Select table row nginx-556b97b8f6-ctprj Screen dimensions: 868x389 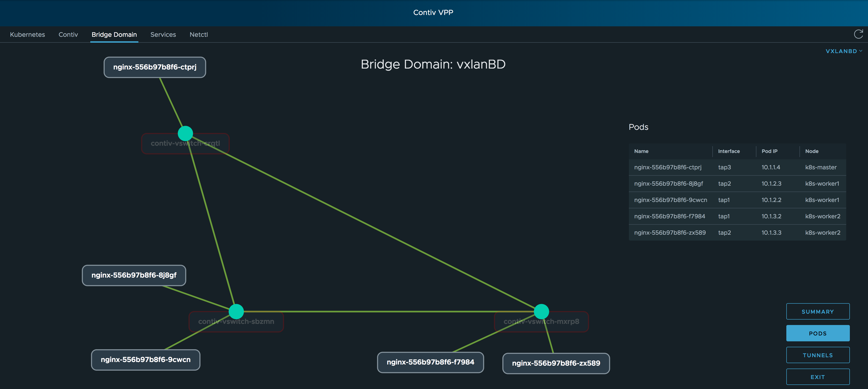(737, 167)
